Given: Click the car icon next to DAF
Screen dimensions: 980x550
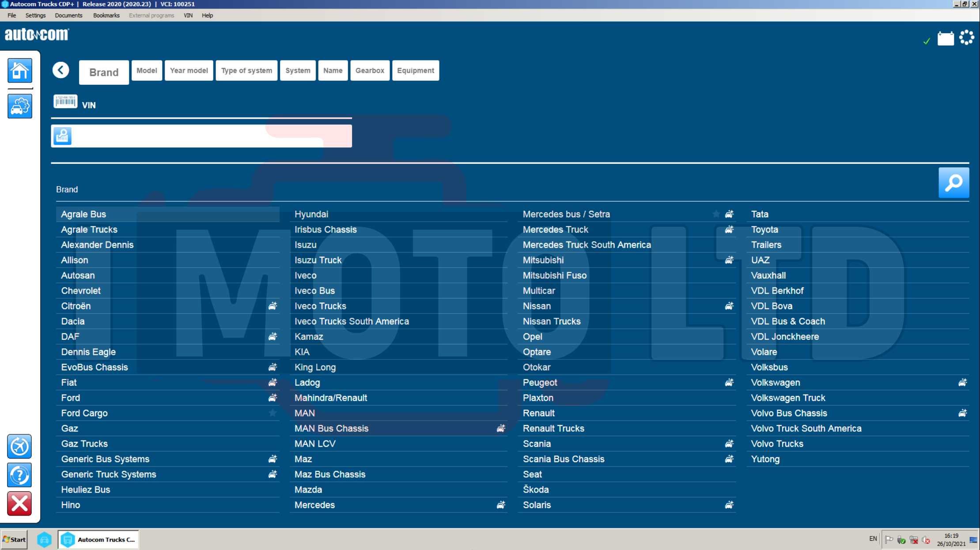Looking at the screenshot, I should click(273, 336).
